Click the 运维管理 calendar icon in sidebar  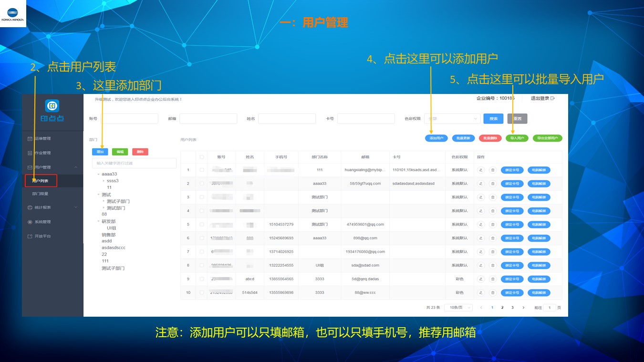(30, 139)
